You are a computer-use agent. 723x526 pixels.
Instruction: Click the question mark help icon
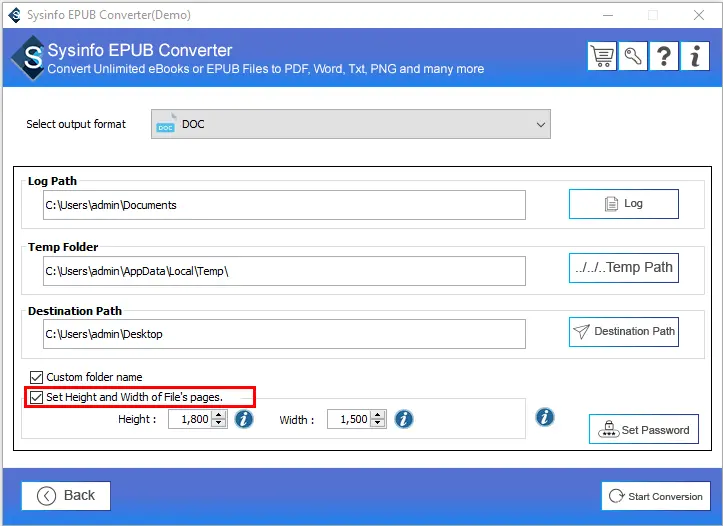pos(664,57)
